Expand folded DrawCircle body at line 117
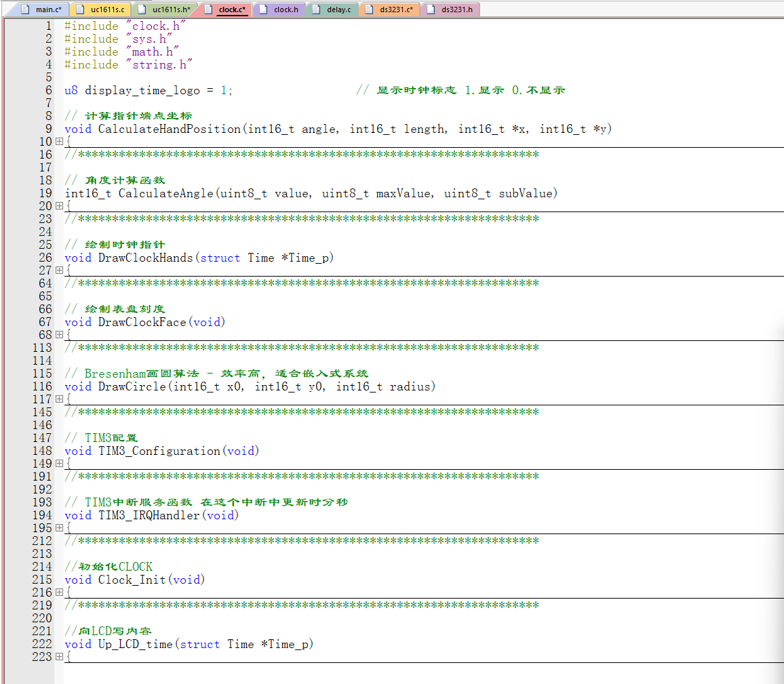The width and height of the screenshot is (784, 684). coord(59,399)
